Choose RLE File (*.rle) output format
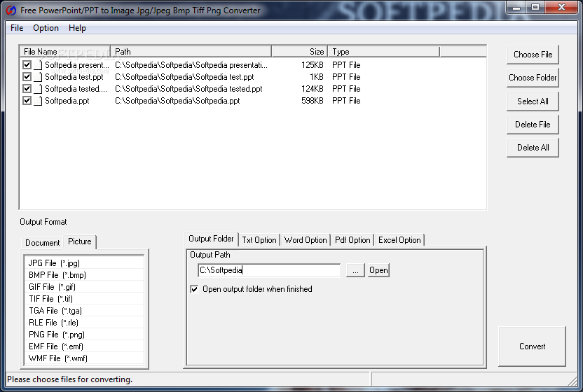 [84, 323]
